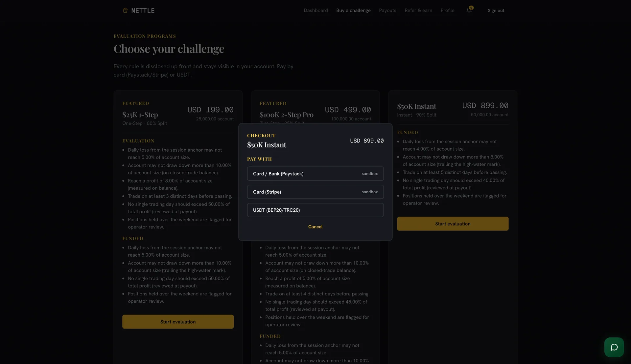
Task: Click the $50K Instant card title
Action: (416, 106)
